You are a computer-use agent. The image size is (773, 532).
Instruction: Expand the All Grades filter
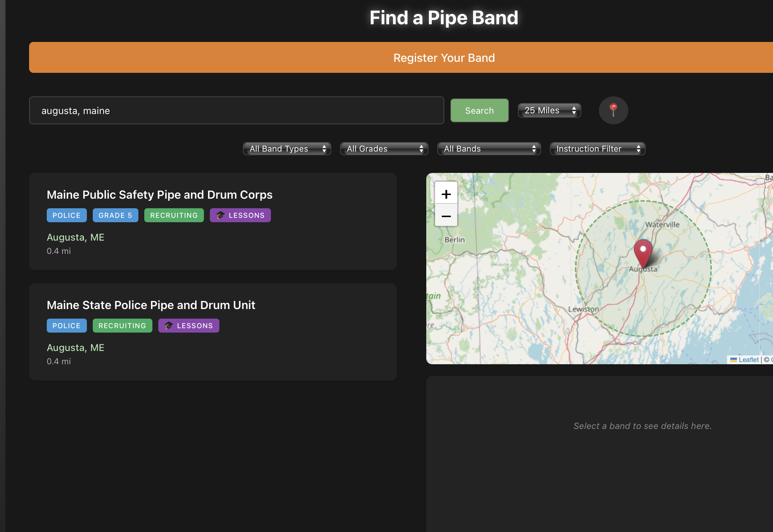384,149
